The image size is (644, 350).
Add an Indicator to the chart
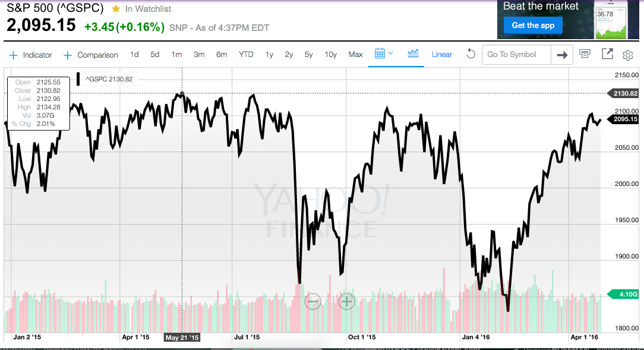pos(31,55)
